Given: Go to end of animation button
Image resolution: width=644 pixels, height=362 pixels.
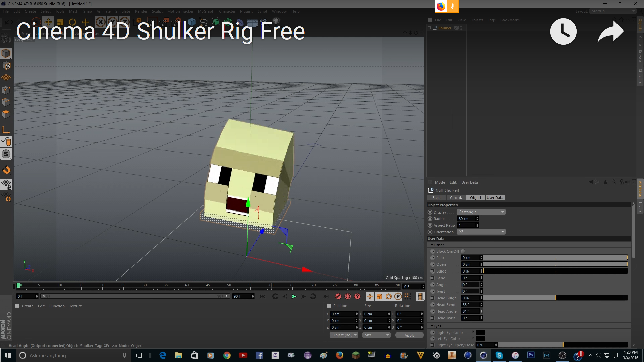Looking at the screenshot, I should coord(326,296).
